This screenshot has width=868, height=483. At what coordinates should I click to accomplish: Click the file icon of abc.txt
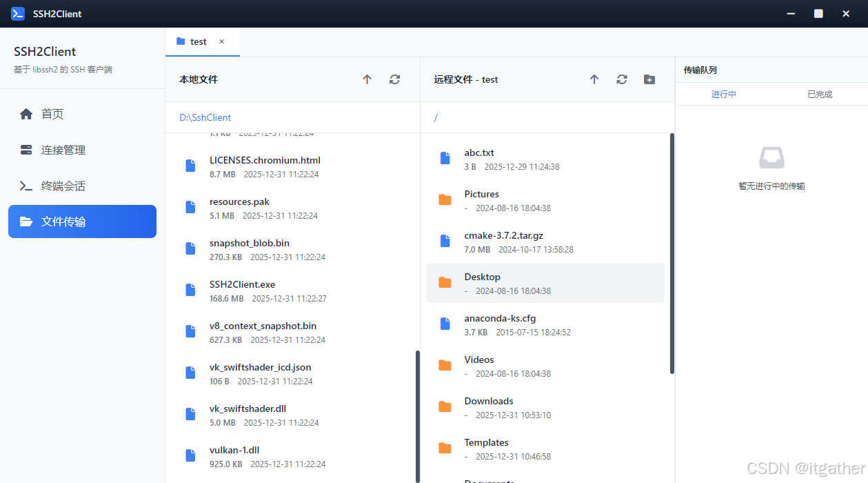[x=445, y=158]
